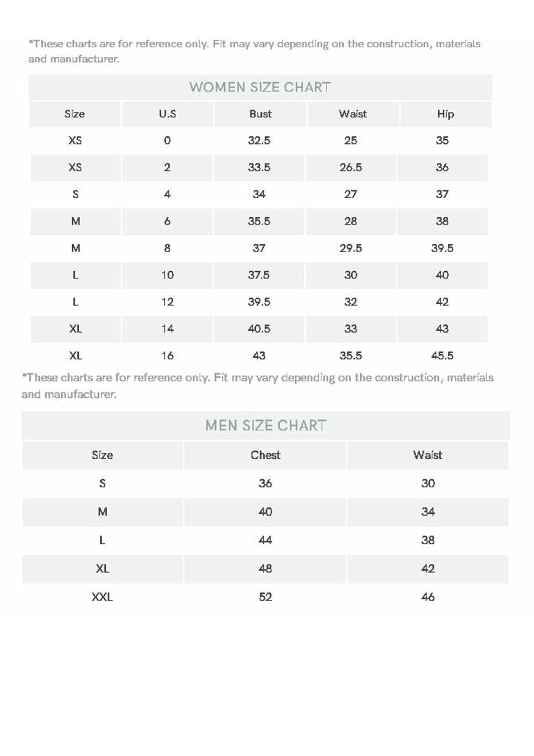Click U.S size 14 cell
This screenshot has width=534, height=756.
pyautogui.click(x=167, y=329)
